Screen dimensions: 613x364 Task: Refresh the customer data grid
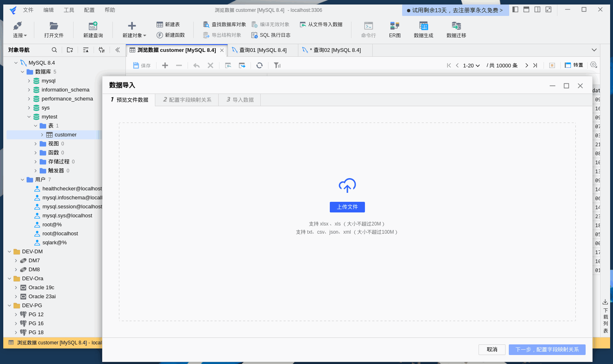pyautogui.click(x=260, y=65)
